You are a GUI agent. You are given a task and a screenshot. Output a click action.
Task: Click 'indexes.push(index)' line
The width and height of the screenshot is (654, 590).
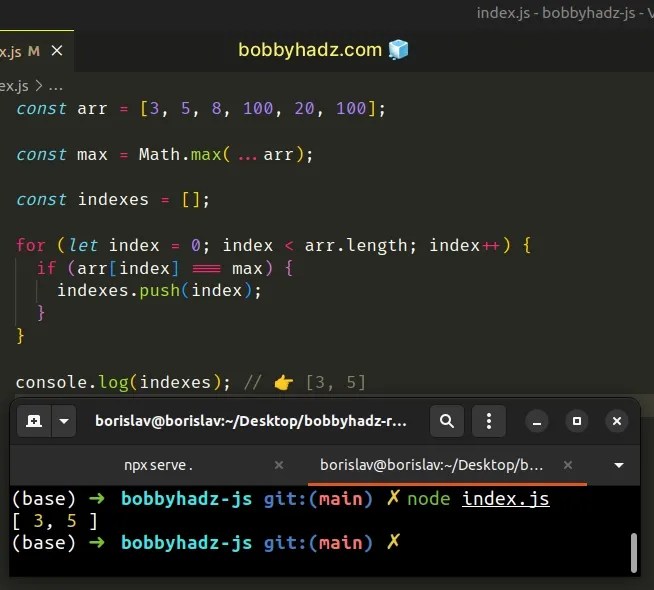point(159,291)
